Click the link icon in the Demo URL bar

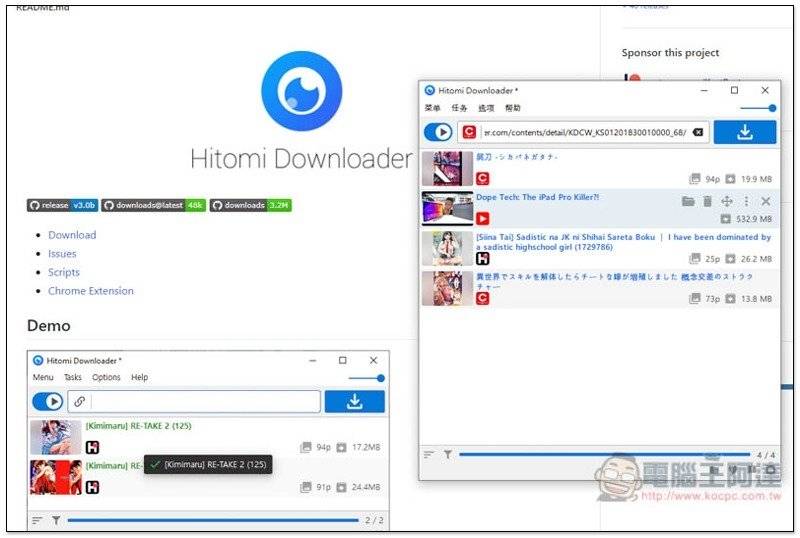(x=79, y=401)
